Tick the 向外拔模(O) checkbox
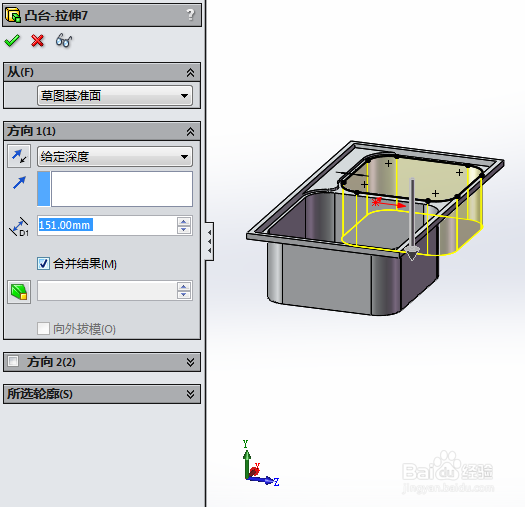The height and width of the screenshot is (507, 525). [x=43, y=329]
